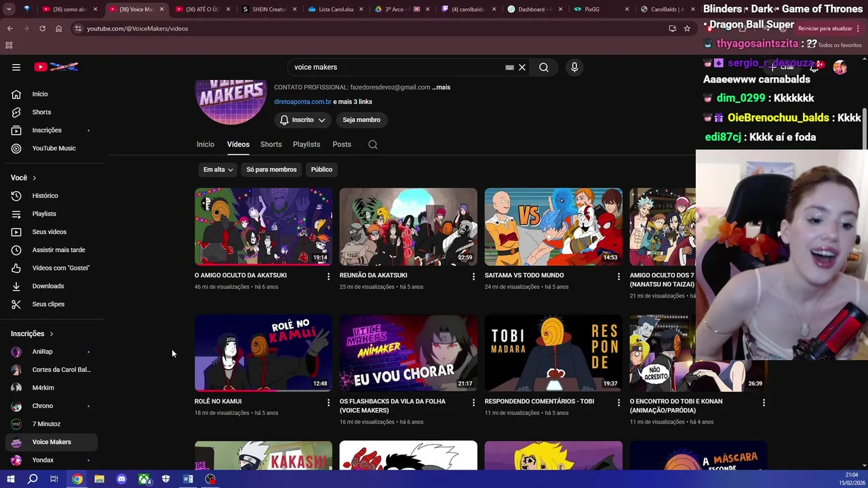Open File Explorer from the taskbar

tap(99, 479)
